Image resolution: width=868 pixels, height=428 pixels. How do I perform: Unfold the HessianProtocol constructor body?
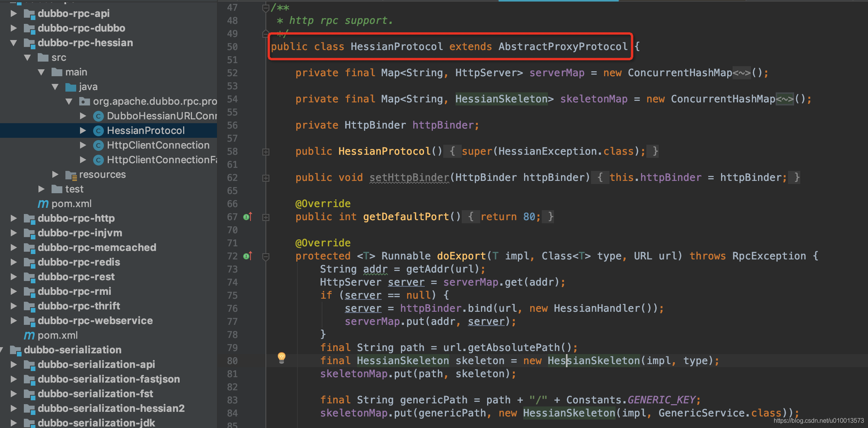pyautogui.click(x=266, y=152)
